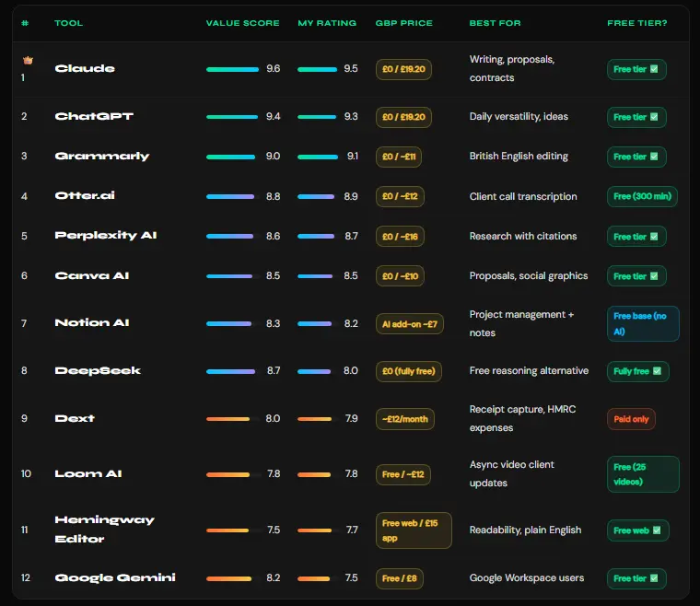Click DeepSeek's 8.7 value score

(x=274, y=371)
